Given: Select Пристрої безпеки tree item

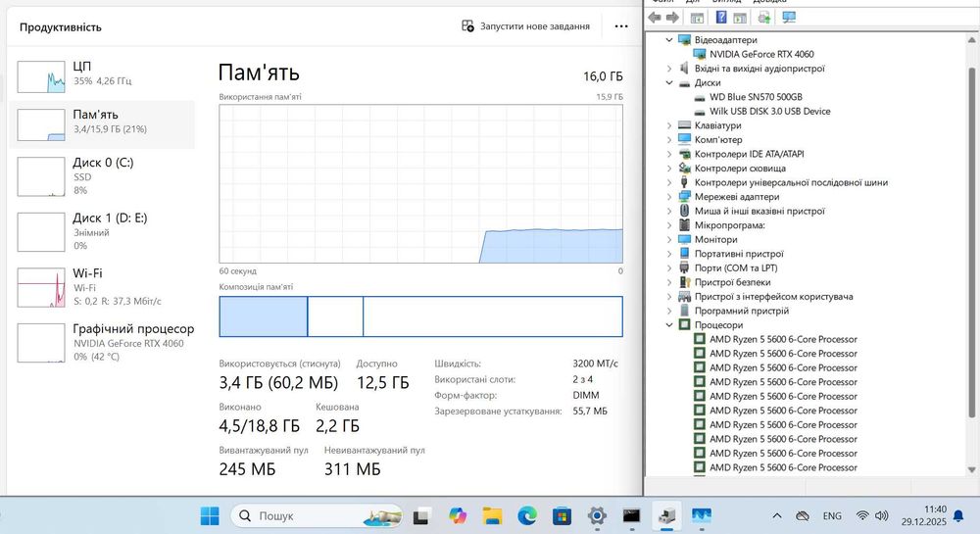Looking at the screenshot, I should pyautogui.click(x=732, y=282).
